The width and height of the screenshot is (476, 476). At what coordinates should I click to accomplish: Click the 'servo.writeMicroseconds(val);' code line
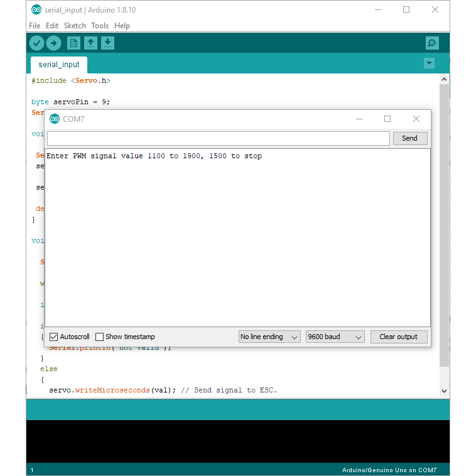[112, 390]
